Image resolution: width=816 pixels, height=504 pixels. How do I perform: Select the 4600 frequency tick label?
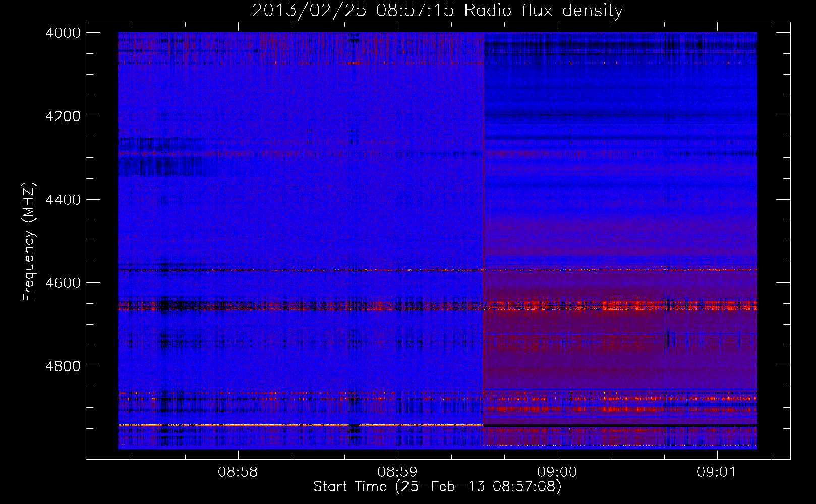[63, 283]
